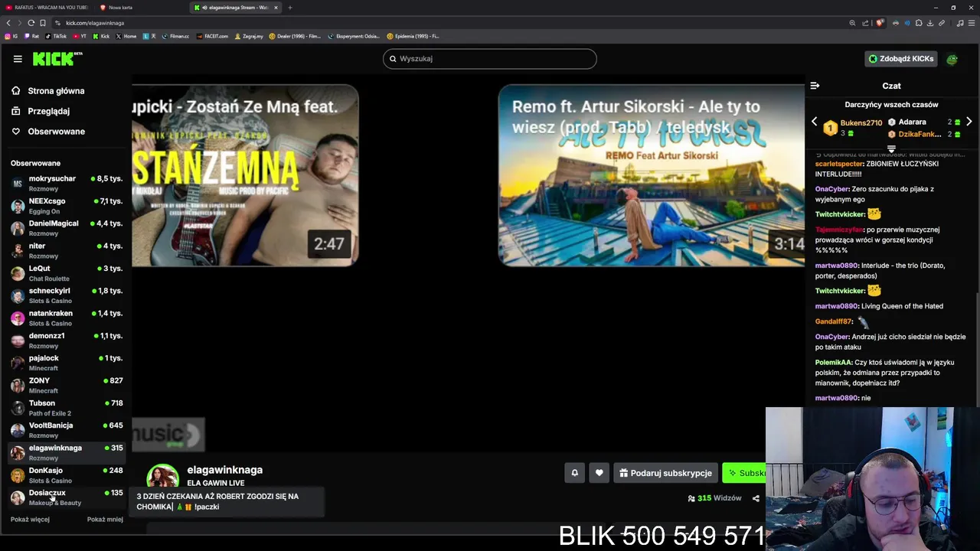Open the Zagraj.my bookmark
Screen dimensions: 980x551
click(249, 36)
